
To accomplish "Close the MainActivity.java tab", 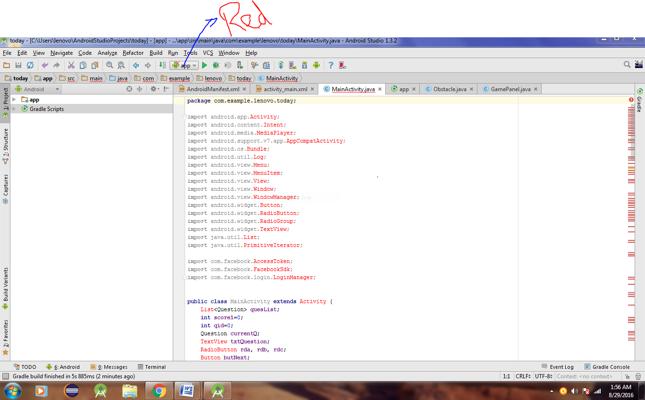I will pyautogui.click(x=380, y=89).
